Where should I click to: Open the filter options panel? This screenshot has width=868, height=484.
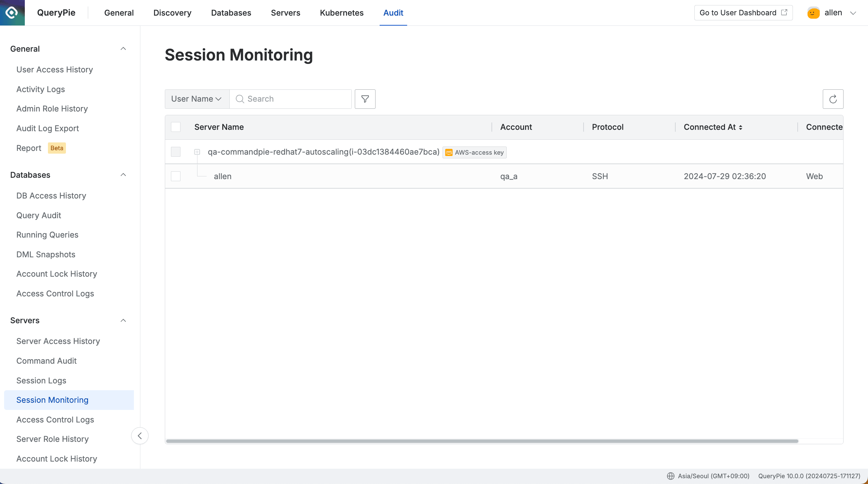(x=365, y=99)
